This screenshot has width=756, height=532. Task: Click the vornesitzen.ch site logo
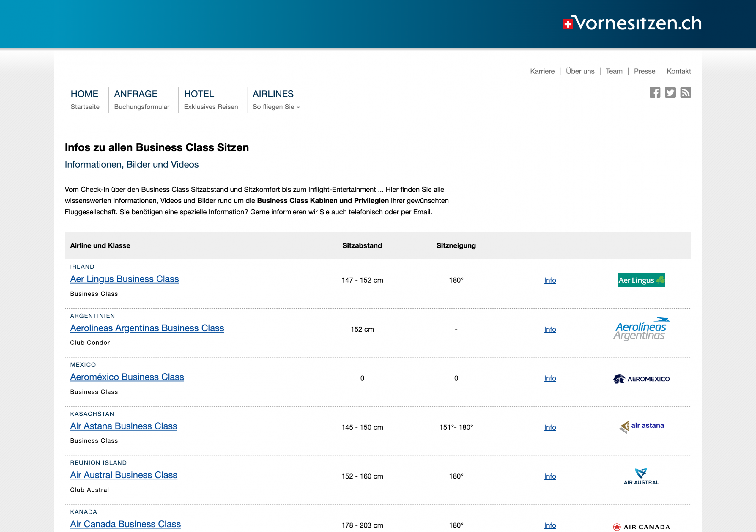(x=632, y=23)
